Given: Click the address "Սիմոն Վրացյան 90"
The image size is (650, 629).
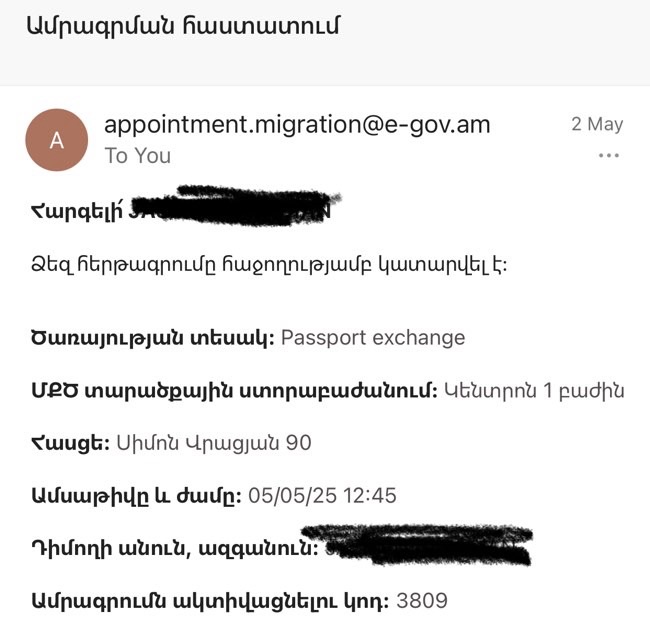Looking at the screenshot, I should tap(214, 442).
